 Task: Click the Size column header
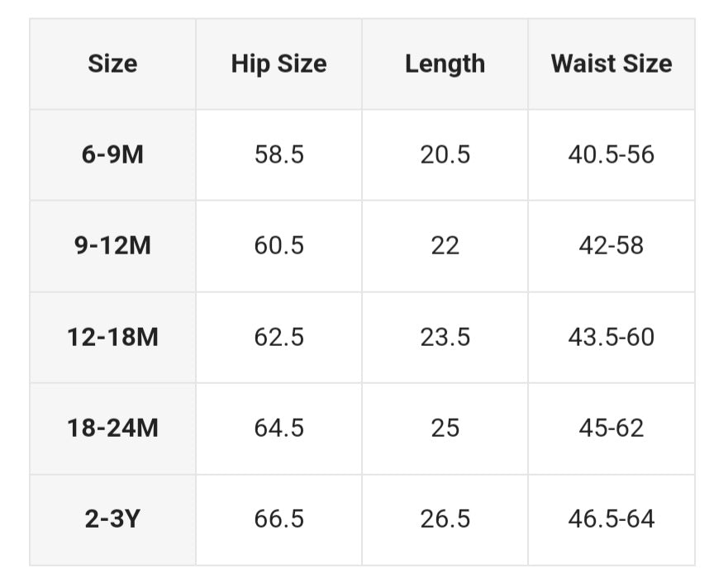(112, 64)
